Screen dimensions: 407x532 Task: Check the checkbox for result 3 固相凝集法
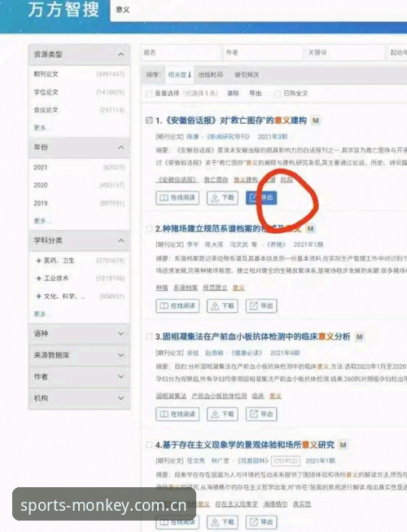(x=149, y=336)
